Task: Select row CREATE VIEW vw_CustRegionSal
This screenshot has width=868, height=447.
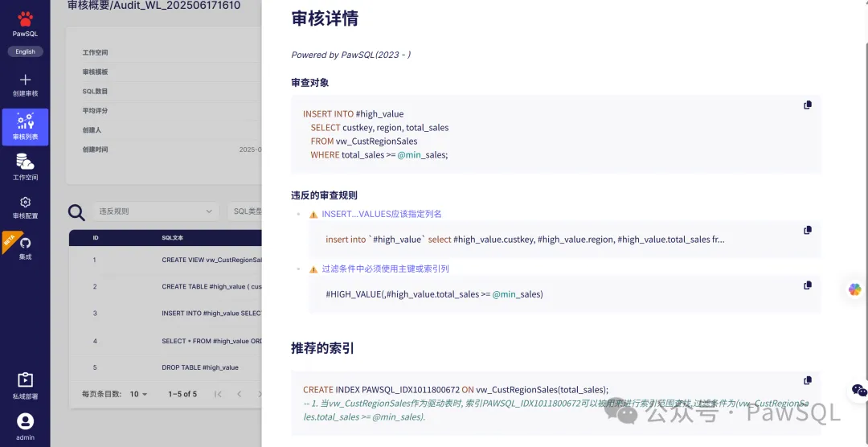Action: (x=165, y=260)
